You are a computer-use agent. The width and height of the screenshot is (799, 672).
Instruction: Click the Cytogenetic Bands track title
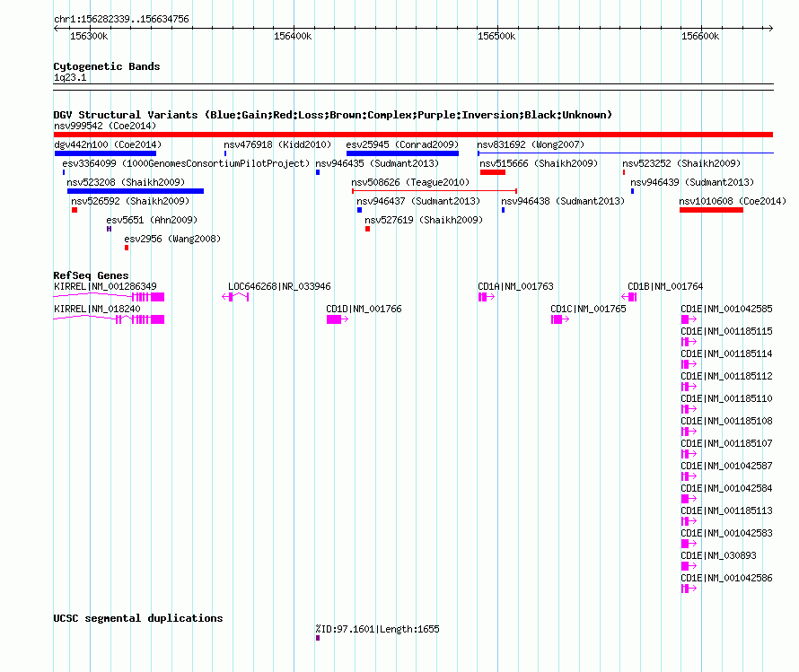pos(107,66)
